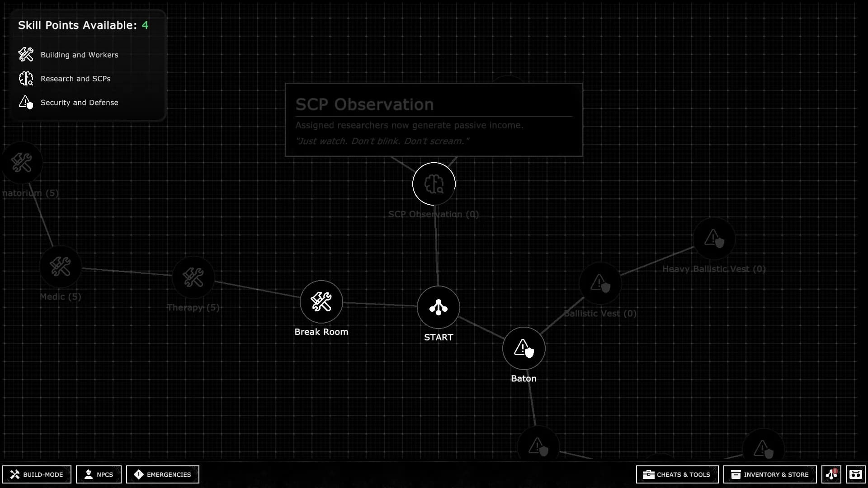Click the START node in skill tree

(439, 307)
